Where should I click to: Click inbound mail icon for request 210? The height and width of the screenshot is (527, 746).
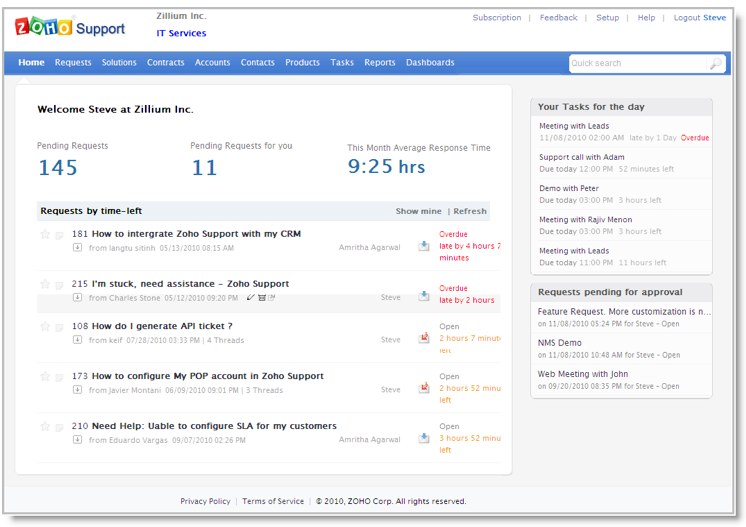tap(423, 438)
